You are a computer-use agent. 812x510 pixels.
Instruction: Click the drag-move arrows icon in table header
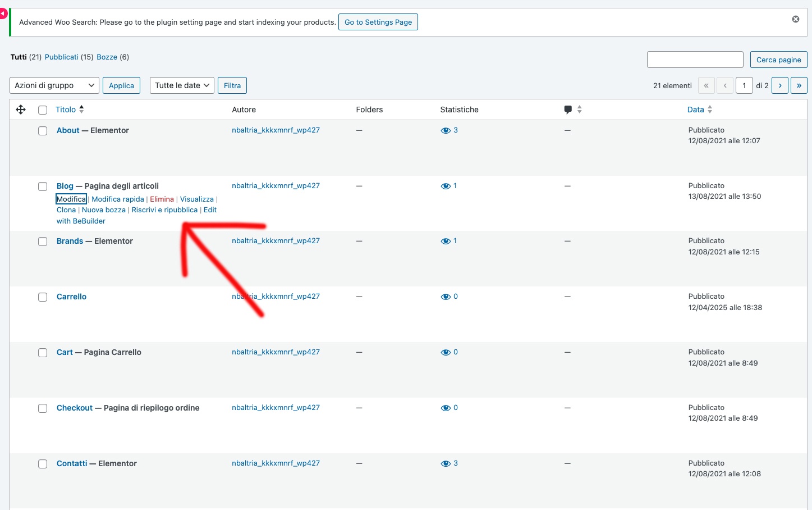[x=21, y=110]
